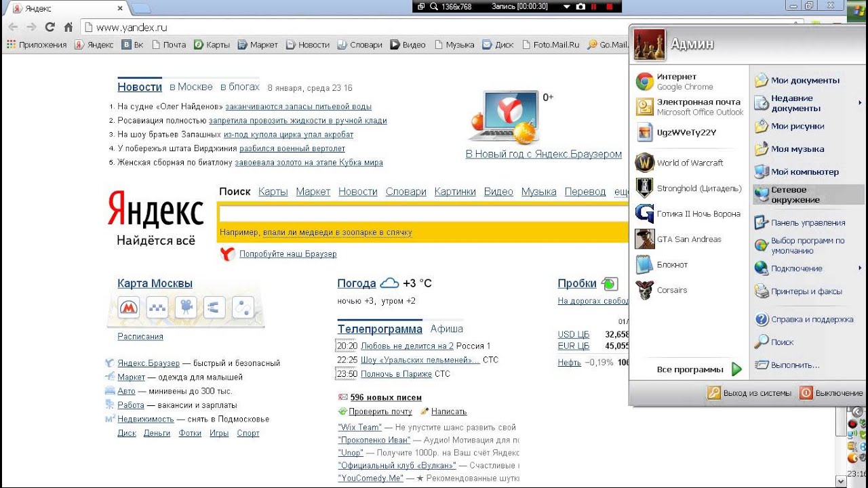Image resolution: width=868 pixels, height=488 pixels.
Task: Open Мои документы folder
Action: click(x=808, y=81)
